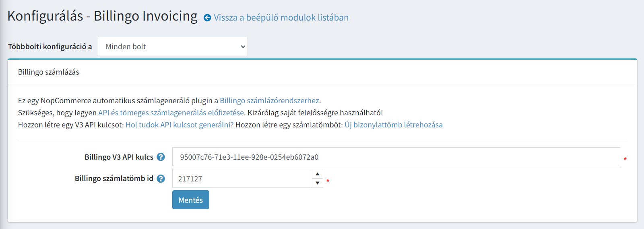Go back via Vissza a beépülő modulok listában
644x229 pixels.
[281, 18]
